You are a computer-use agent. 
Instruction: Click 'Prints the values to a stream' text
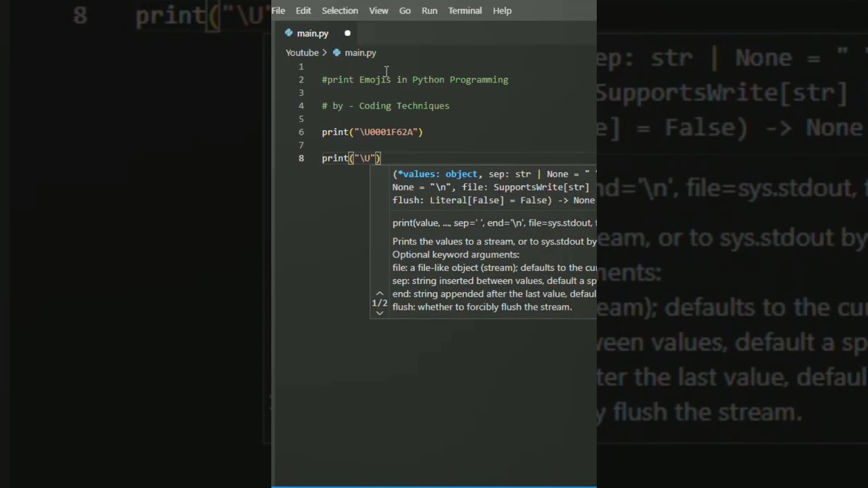pos(494,241)
